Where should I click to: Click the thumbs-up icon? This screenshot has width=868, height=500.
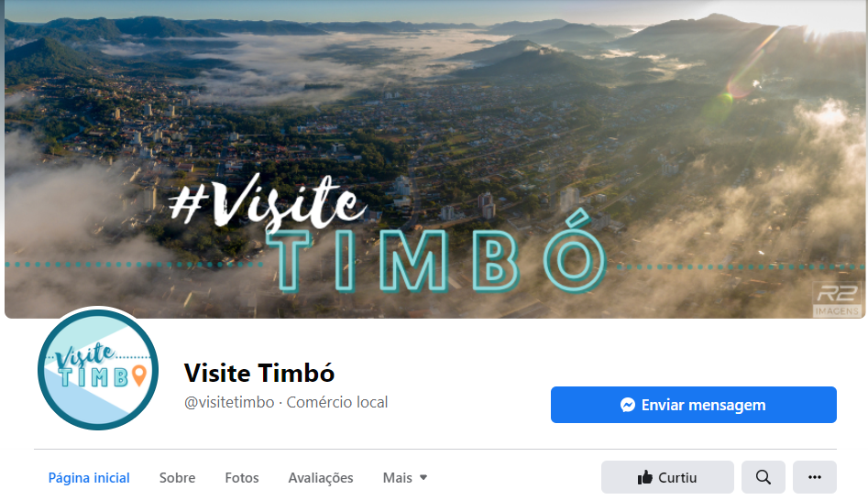(645, 477)
